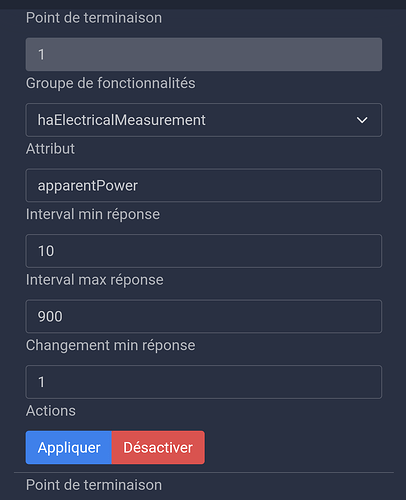Click the top Point de terminaison label

click(x=94, y=18)
